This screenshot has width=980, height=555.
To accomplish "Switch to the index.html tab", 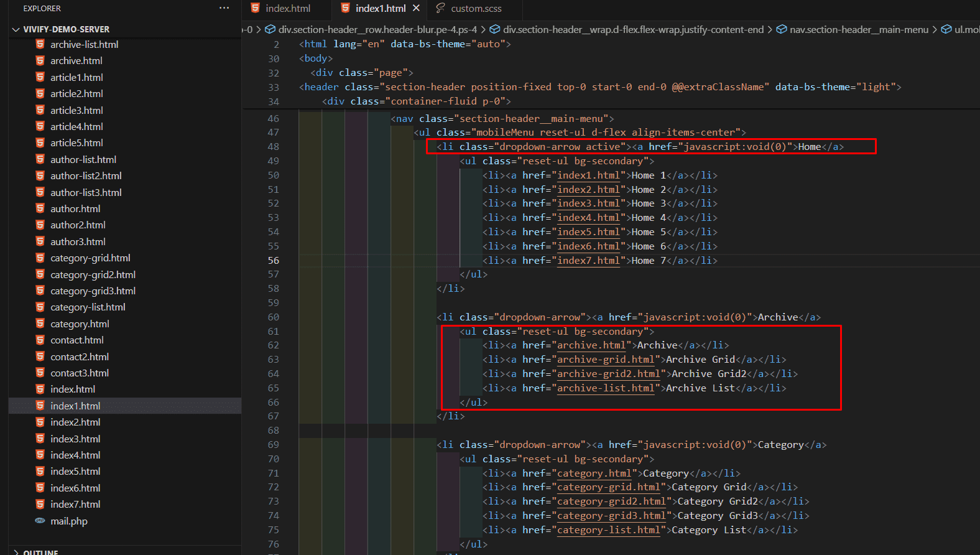I will 288,8.
